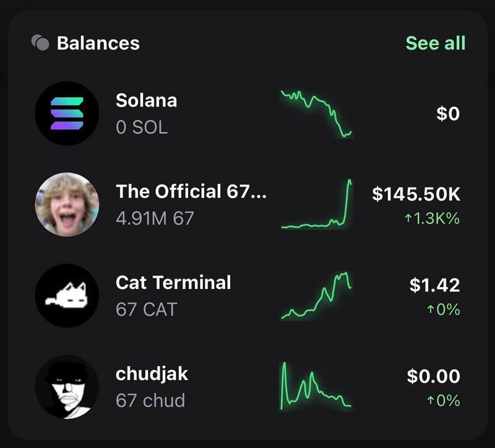Viewport: 495px width, 448px height.
Task: Click the $145.50K balance value
Action: coord(416,194)
